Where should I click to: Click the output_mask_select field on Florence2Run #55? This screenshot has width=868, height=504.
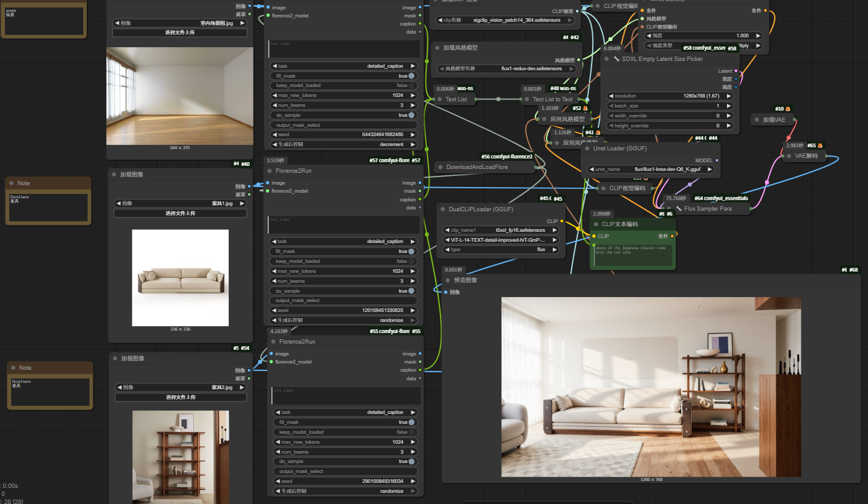(346, 472)
